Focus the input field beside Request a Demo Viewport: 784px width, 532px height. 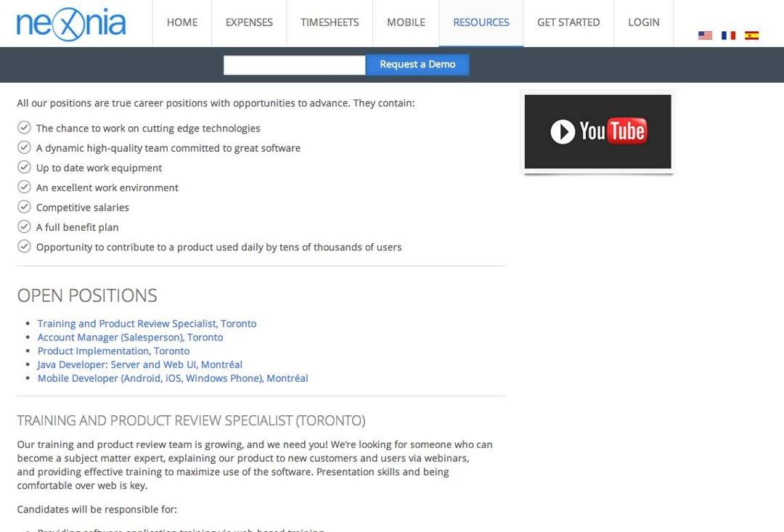pos(295,65)
